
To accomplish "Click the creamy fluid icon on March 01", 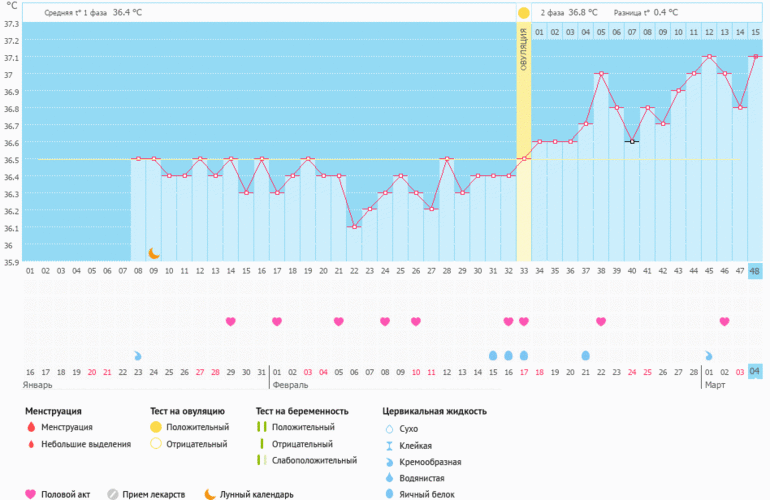I will [x=709, y=355].
